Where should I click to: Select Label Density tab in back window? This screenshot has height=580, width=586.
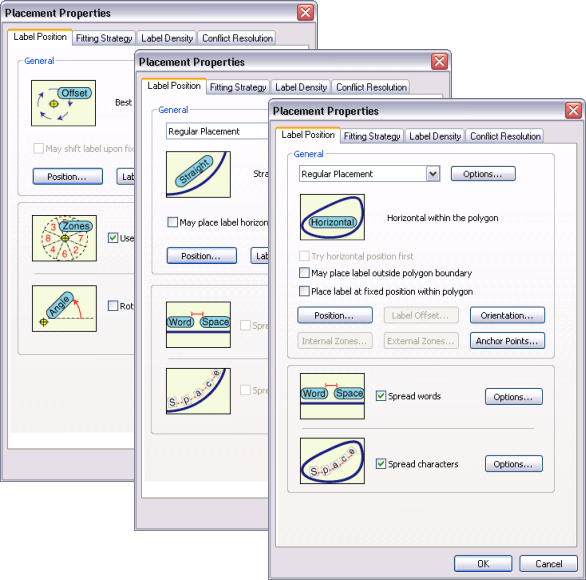(x=167, y=38)
